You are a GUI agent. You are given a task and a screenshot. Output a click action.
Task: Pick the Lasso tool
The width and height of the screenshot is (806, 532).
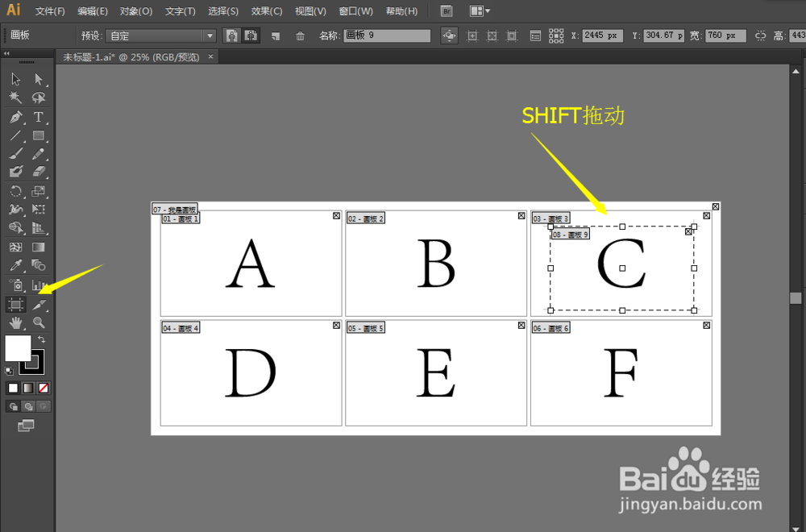(x=39, y=98)
